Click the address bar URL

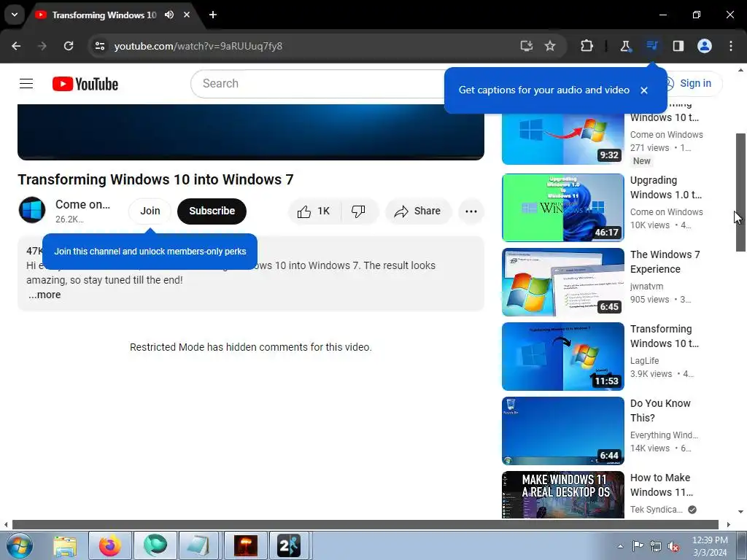point(198,46)
